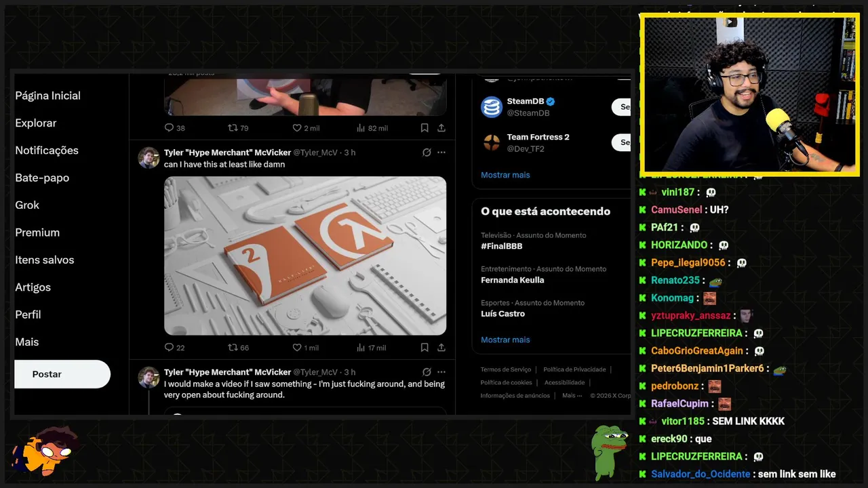Open the @SteamDB handle
The image size is (868, 488).
(x=528, y=113)
